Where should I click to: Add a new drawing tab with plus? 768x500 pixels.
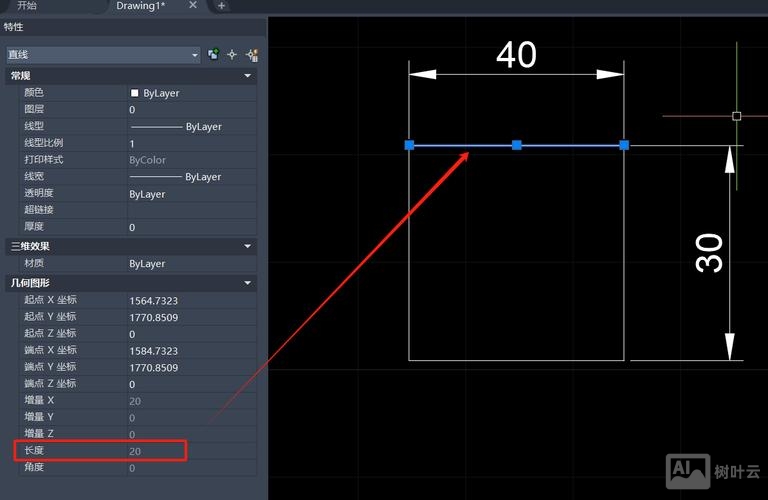[x=221, y=6]
